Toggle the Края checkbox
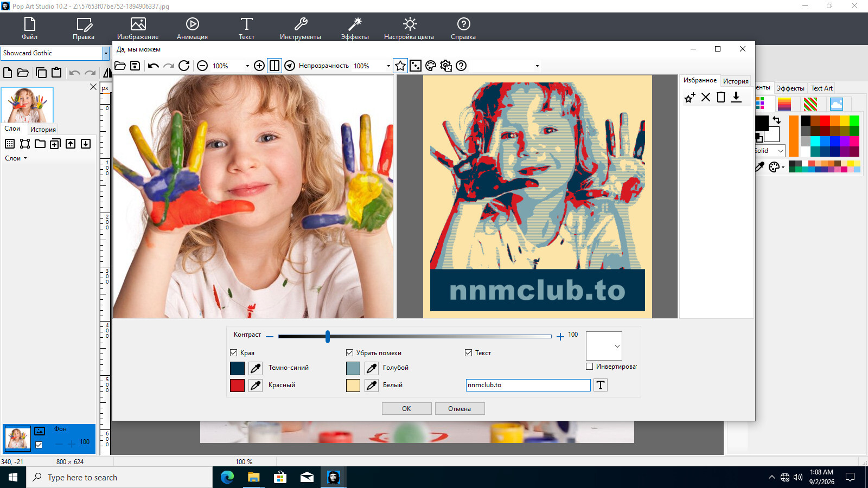Image resolution: width=868 pixels, height=488 pixels. 234,352
